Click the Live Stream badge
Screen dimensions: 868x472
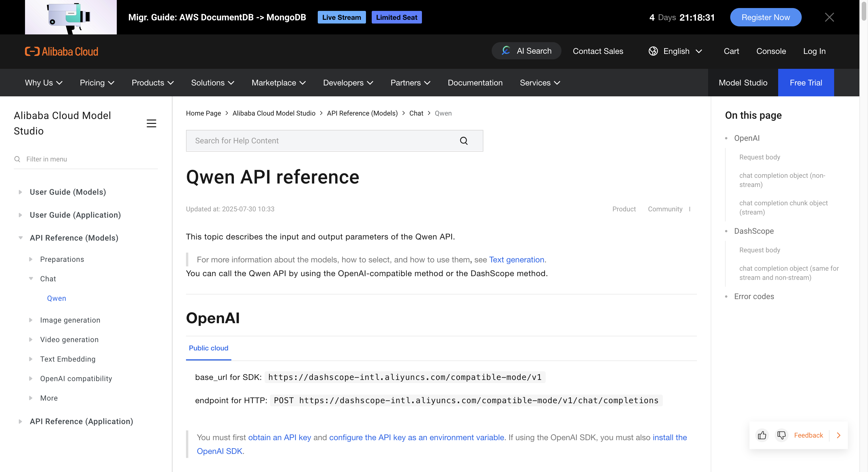tap(341, 17)
